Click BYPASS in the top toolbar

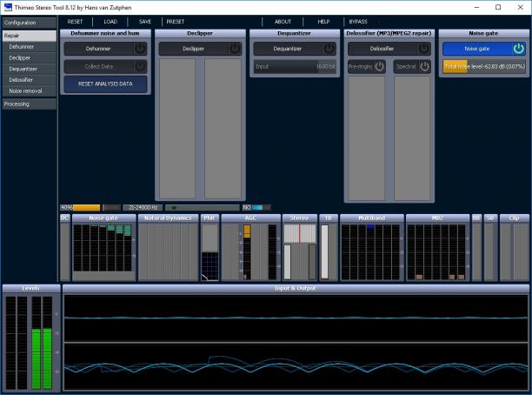click(x=358, y=22)
